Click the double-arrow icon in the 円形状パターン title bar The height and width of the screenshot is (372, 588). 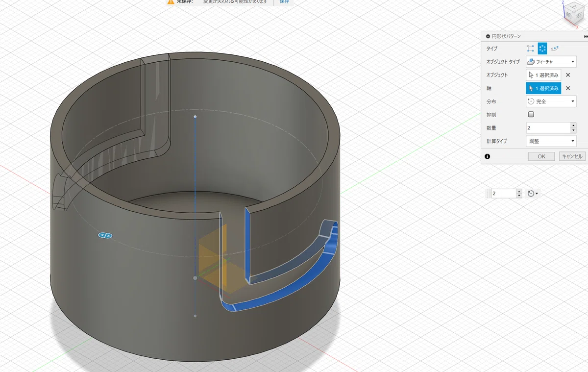pos(586,36)
